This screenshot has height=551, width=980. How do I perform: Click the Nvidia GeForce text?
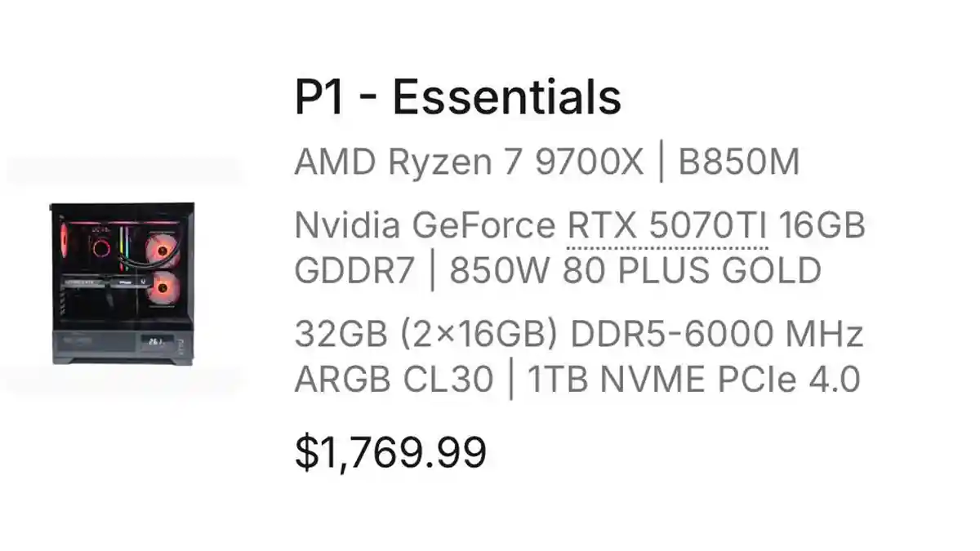424,226
